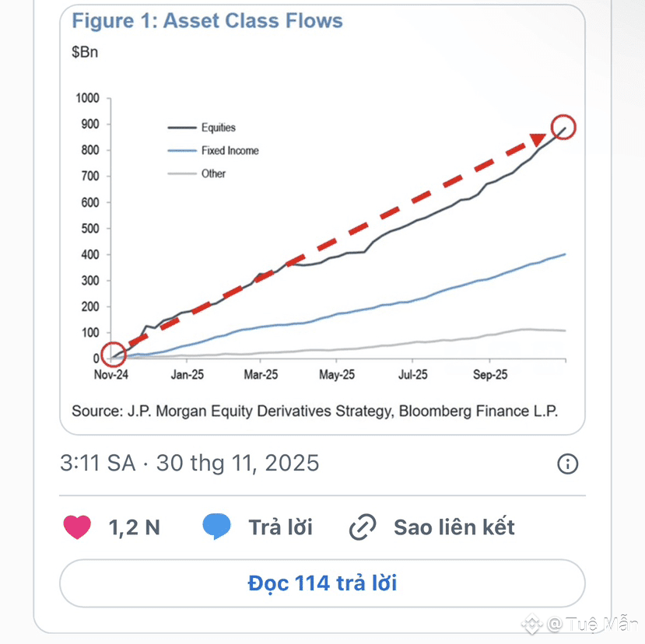Click the copy link chain icon

tap(363, 527)
